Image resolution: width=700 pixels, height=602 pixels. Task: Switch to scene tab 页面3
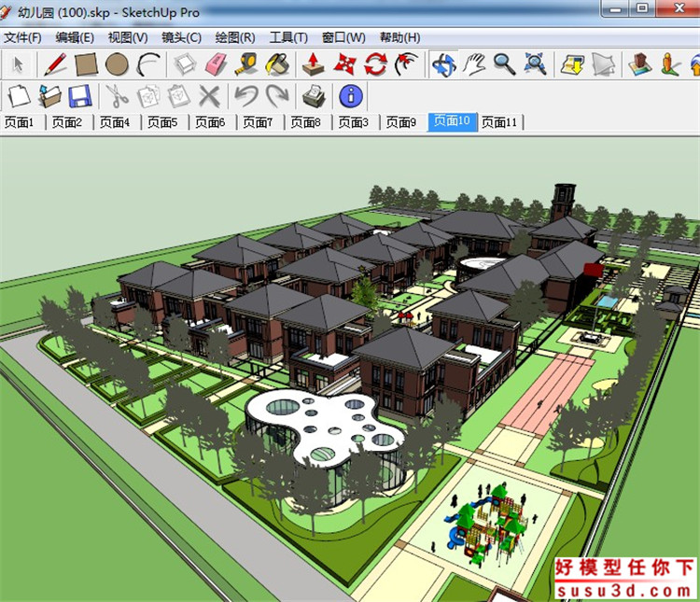[x=354, y=122]
